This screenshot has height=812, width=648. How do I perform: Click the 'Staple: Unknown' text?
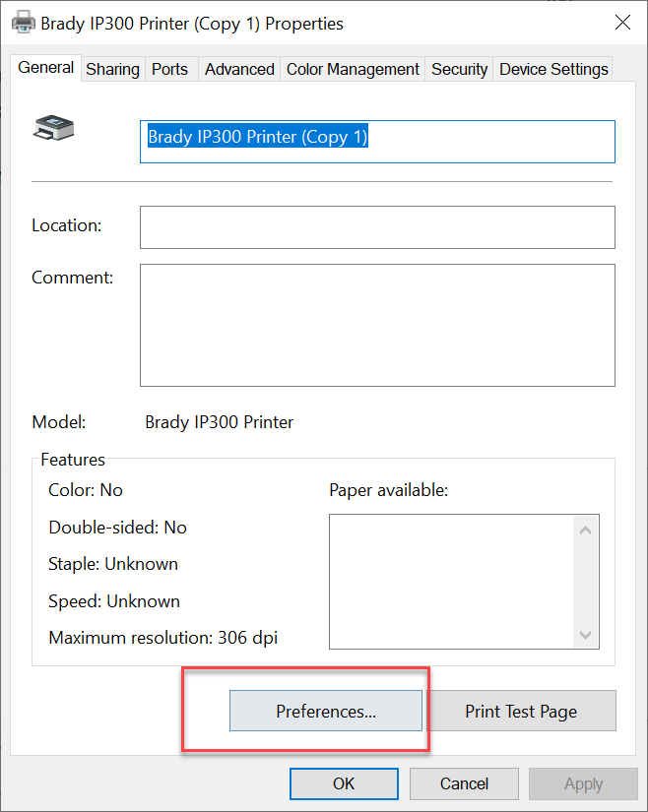click(113, 564)
